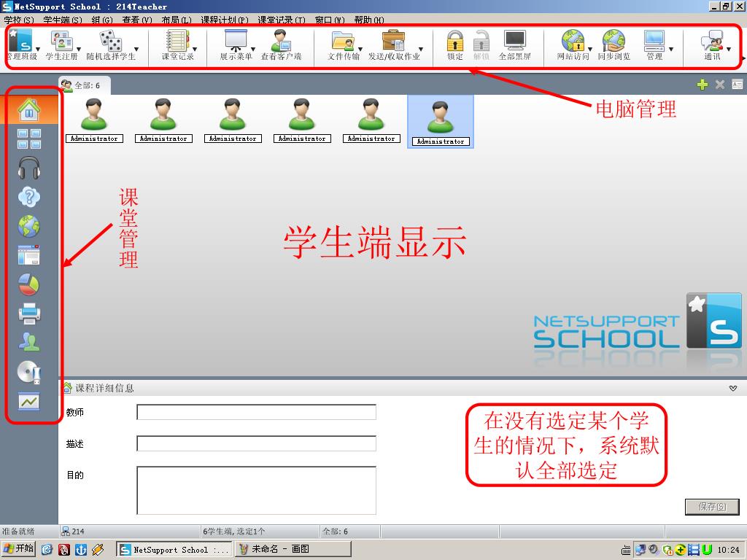Select the All: 6 (全部: 6) group tab

(84, 85)
